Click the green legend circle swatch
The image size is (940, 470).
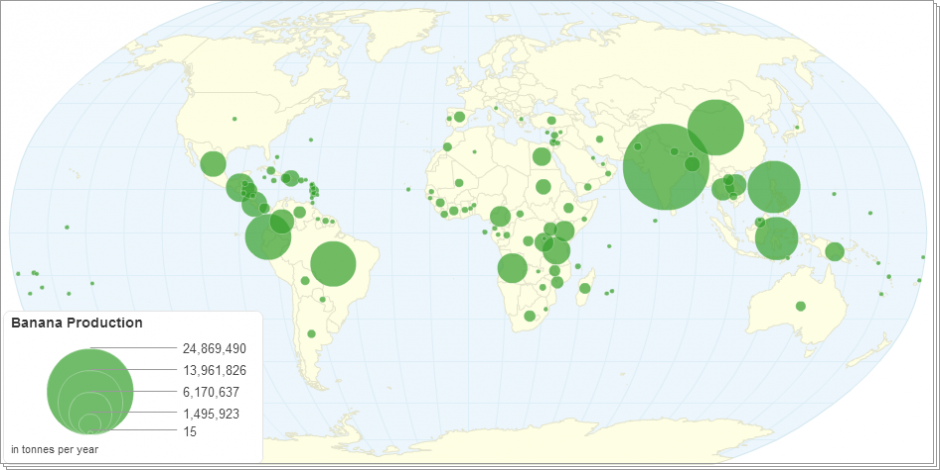click(90, 390)
